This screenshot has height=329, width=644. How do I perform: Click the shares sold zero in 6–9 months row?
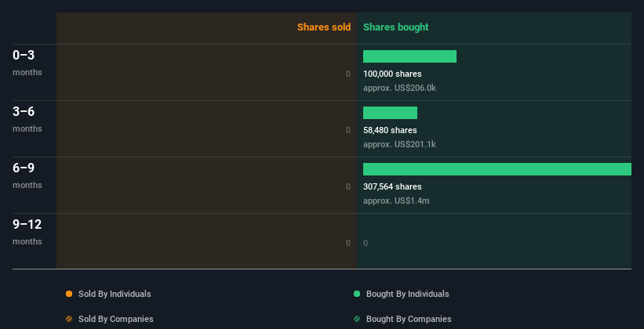tap(348, 186)
